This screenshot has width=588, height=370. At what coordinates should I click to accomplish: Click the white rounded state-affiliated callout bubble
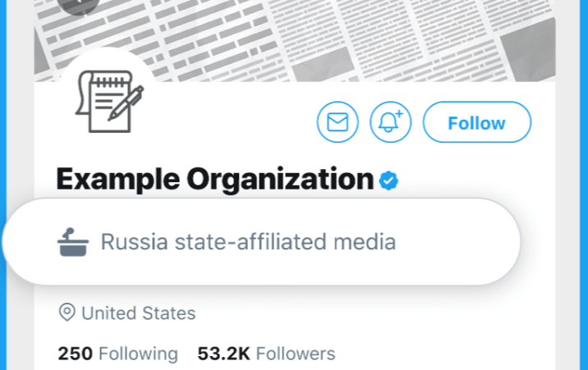pos(261,241)
